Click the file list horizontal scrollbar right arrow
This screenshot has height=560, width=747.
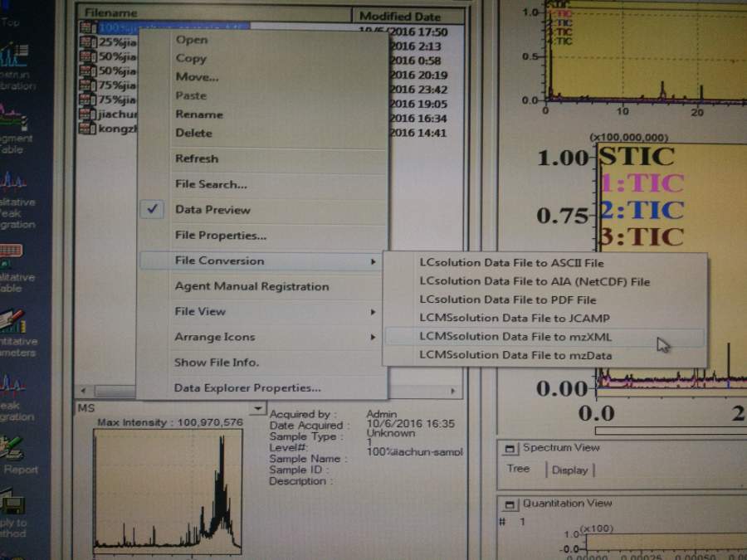(x=453, y=391)
